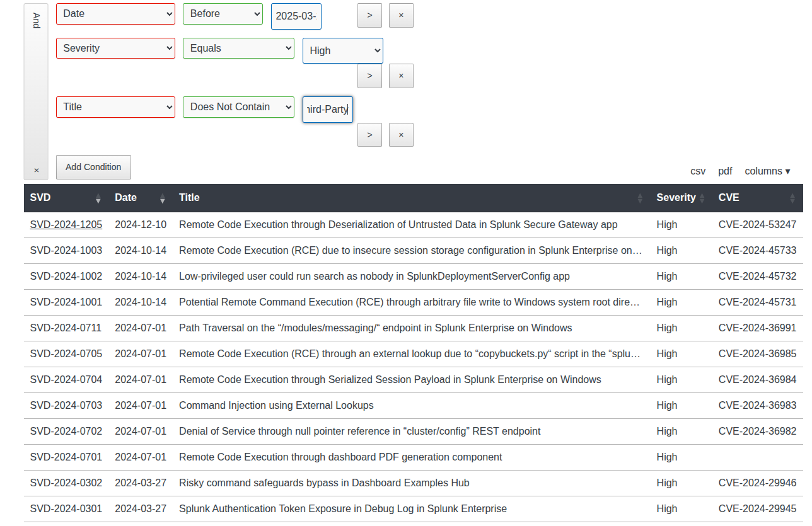Remove the Date condition with × button
This screenshot has width=812, height=526.
(401, 15)
